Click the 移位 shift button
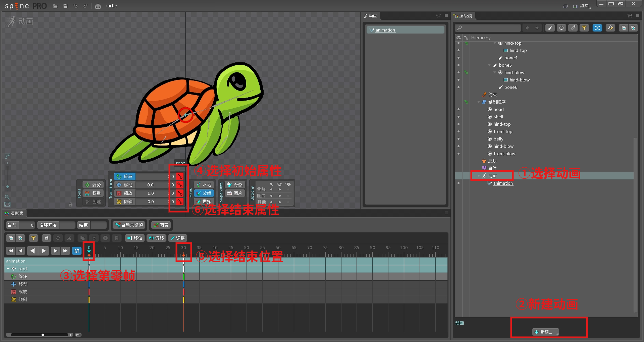The height and width of the screenshot is (342, 644). pos(135,238)
